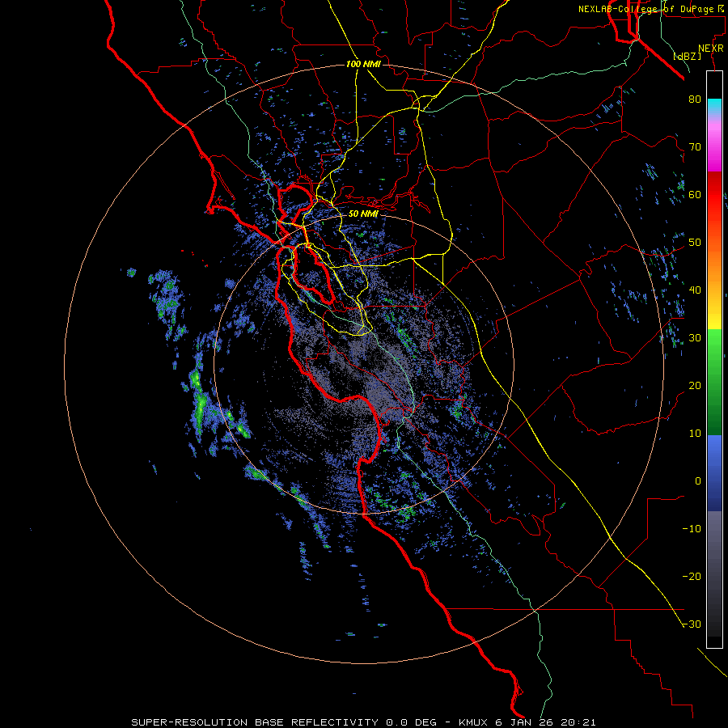Click the "NEXLAB-College of DuPage" header text
The image size is (728, 728).
click(647, 9)
